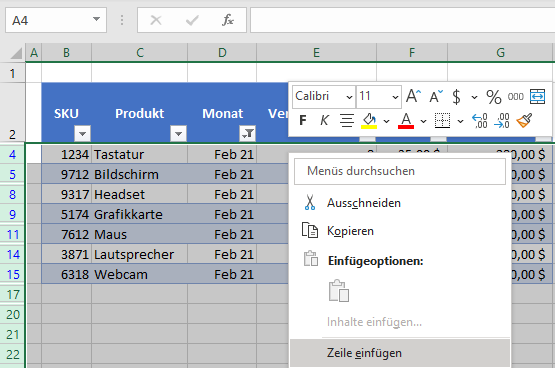The width and height of the screenshot is (555, 368).
Task: Click the format painter brush icon
Action: [x=524, y=121]
